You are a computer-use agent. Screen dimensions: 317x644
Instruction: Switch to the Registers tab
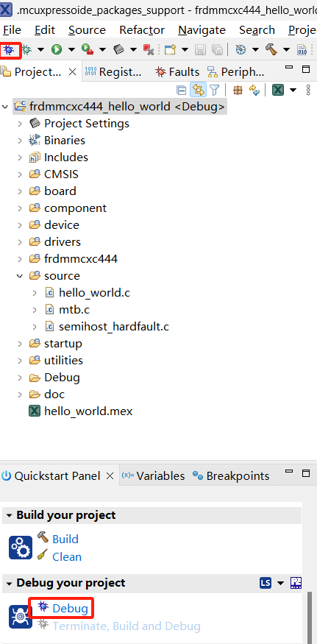(x=114, y=72)
